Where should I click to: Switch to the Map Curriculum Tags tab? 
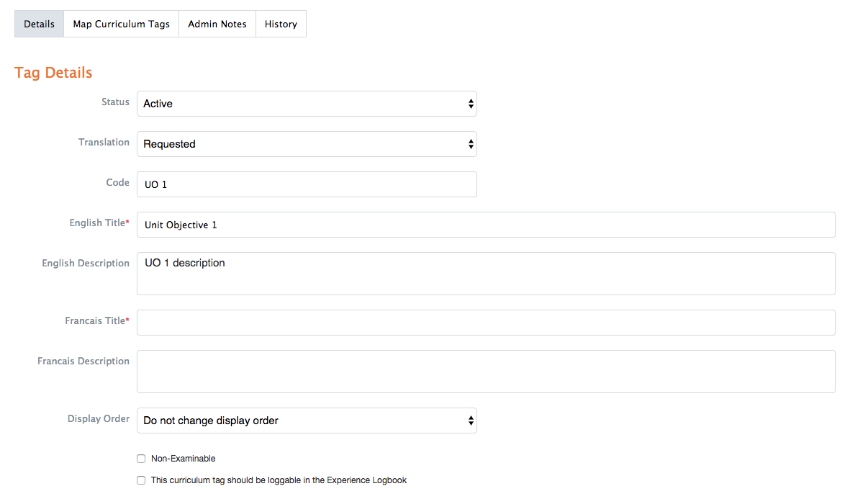click(x=121, y=24)
